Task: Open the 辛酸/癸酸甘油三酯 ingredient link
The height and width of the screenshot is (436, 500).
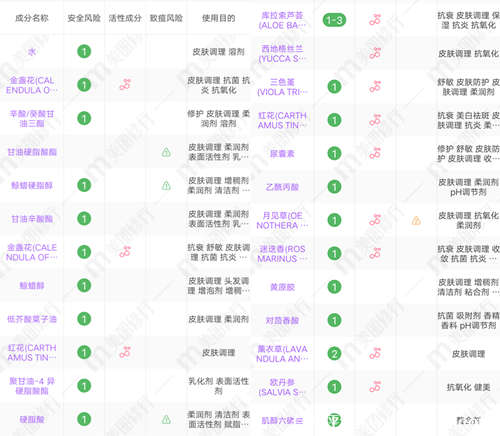Action: 32,119
